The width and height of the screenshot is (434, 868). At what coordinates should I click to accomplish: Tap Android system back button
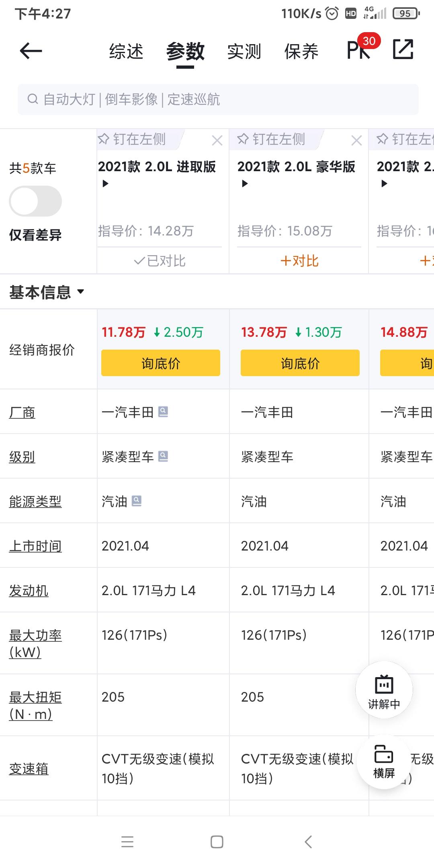(308, 841)
